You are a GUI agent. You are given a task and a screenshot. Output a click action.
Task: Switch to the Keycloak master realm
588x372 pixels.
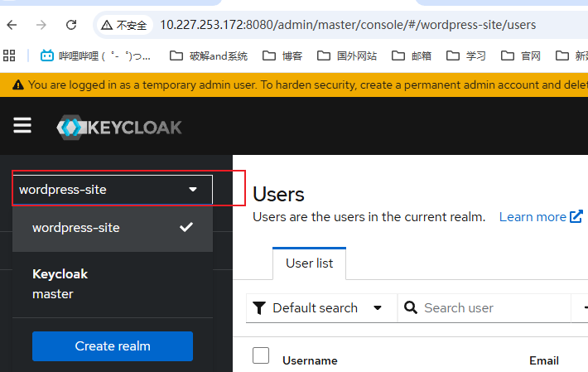[113, 284]
